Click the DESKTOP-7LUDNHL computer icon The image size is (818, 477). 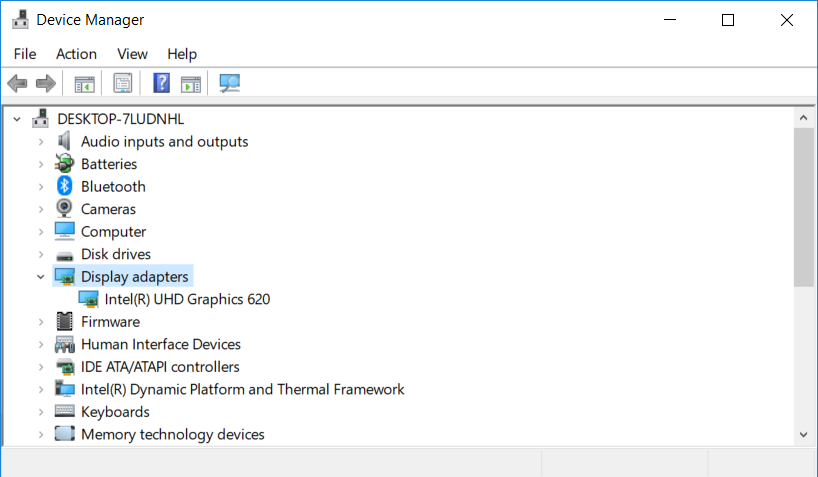click(40, 119)
